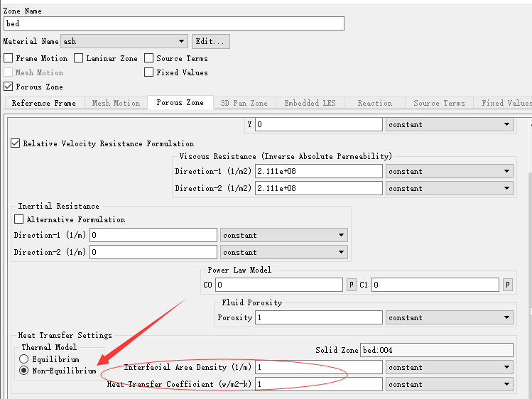The width and height of the screenshot is (532, 399).
Task: Click the P button next to C1
Action: (x=508, y=285)
